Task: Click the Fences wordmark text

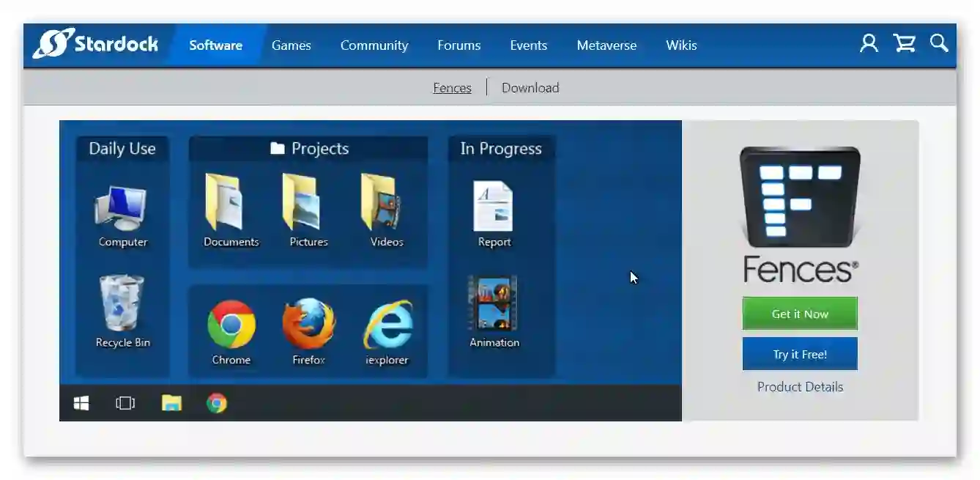Action: coord(800,268)
